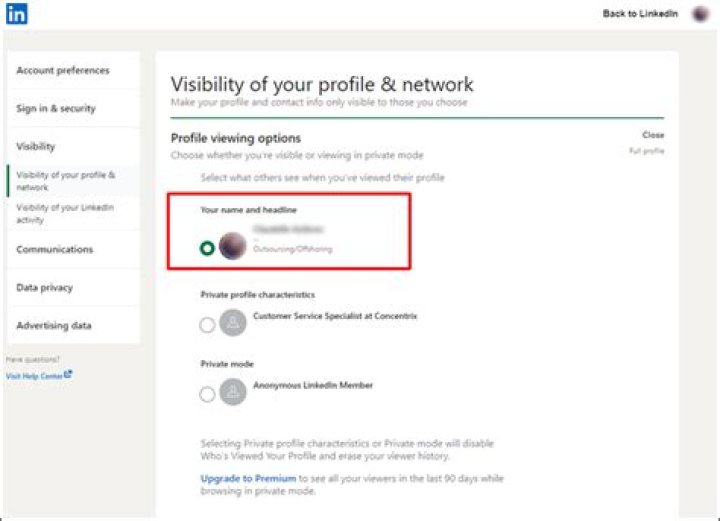Click the LinkedIn logo icon
This screenshot has width=720, height=521.
[17, 14]
